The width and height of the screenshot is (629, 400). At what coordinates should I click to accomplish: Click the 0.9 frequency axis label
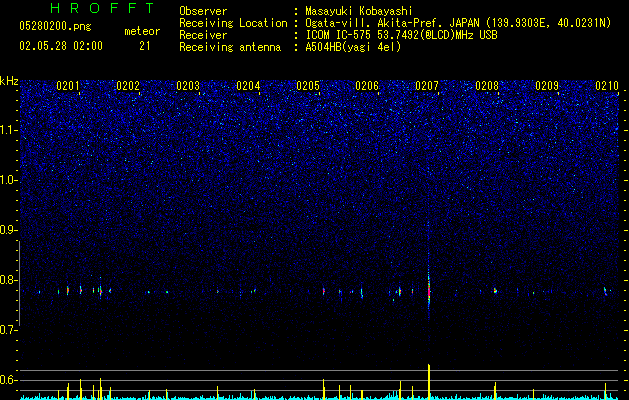[9, 230]
